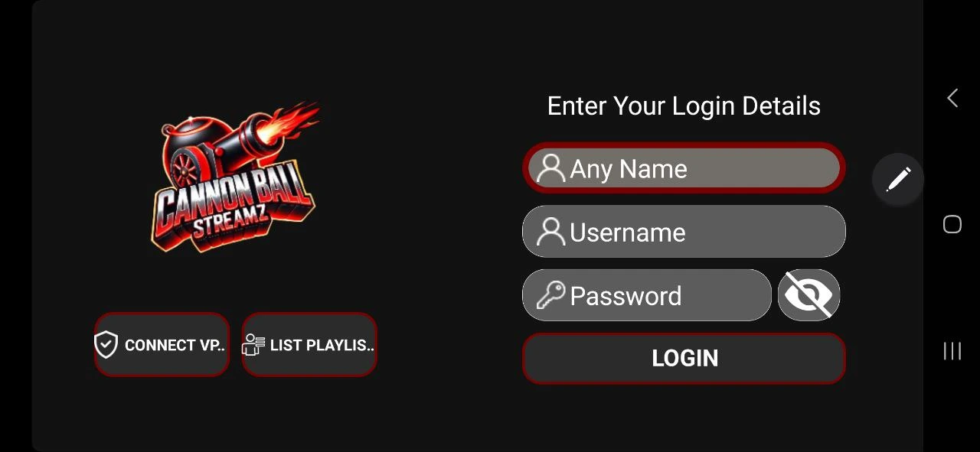980x452 pixels.
Task: Click the 'Enter Your Login Details' heading
Action: 684,106
